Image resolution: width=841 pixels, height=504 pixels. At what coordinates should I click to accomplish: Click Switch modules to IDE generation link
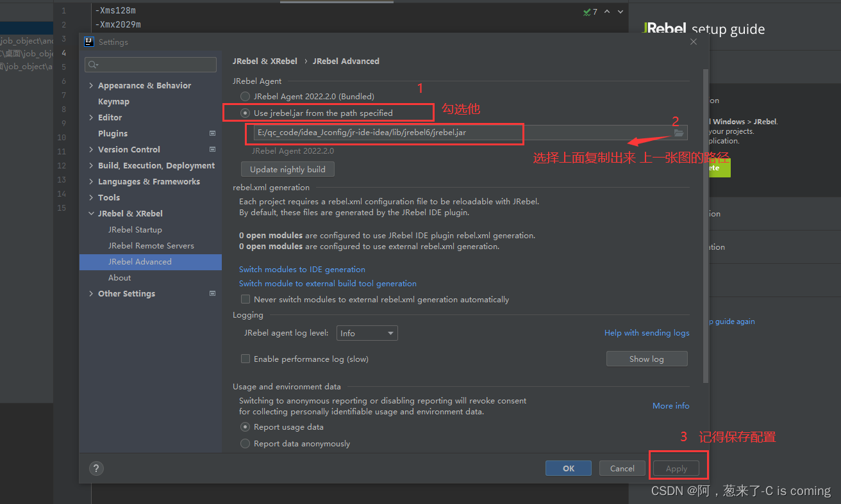pyautogui.click(x=302, y=270)
